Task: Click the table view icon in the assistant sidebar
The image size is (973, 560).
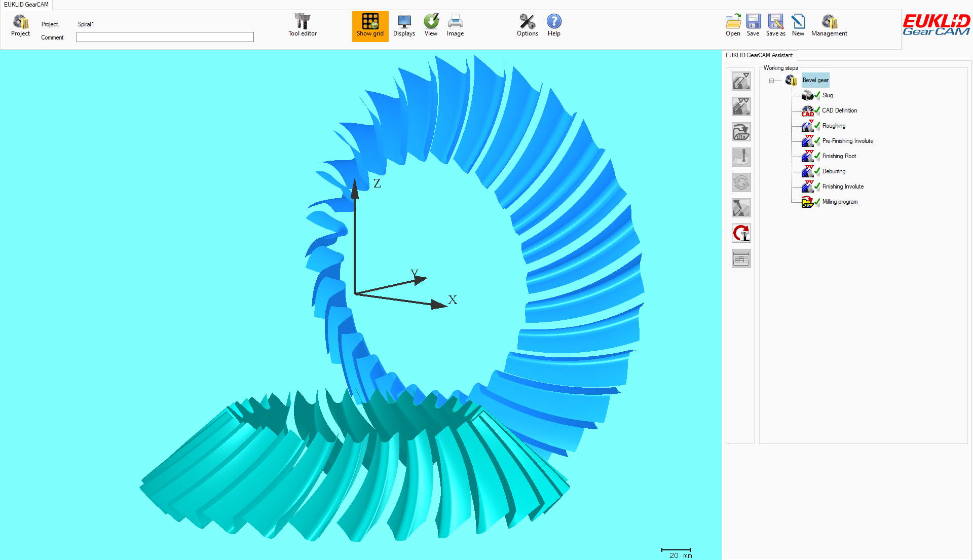Action: [x=741, y=258]
